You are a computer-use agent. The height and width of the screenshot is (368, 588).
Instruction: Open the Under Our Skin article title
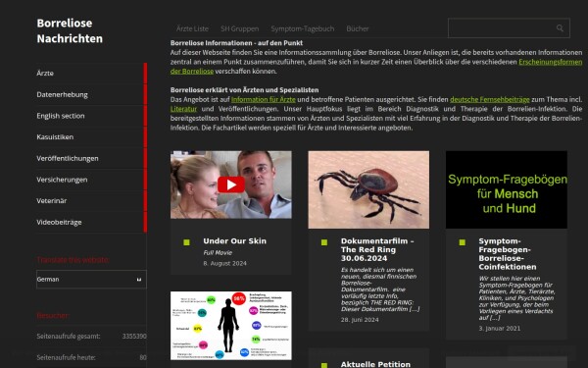[235, 241]
